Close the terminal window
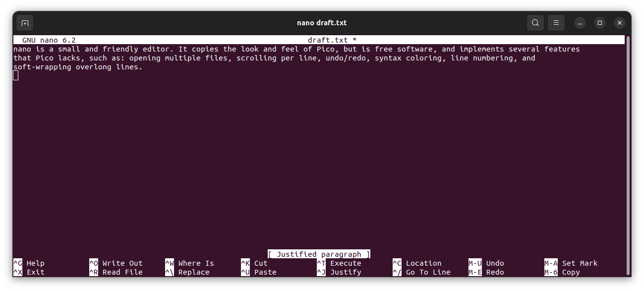This screenshot has width=644, height=291. coord(620,23)
